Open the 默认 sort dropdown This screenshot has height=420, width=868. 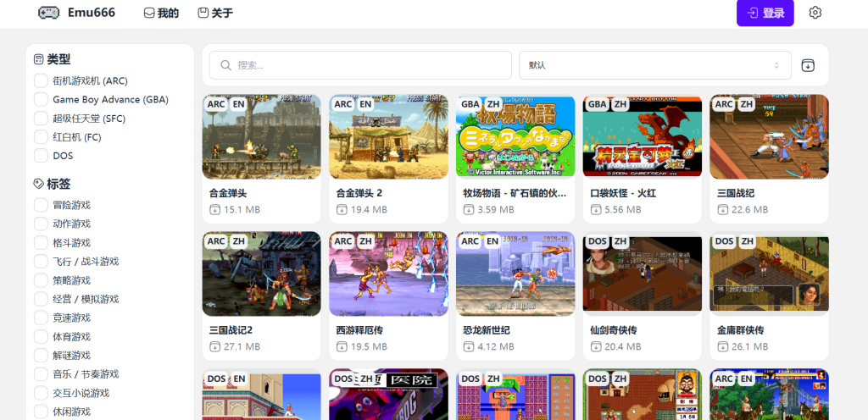coord(655,65)
